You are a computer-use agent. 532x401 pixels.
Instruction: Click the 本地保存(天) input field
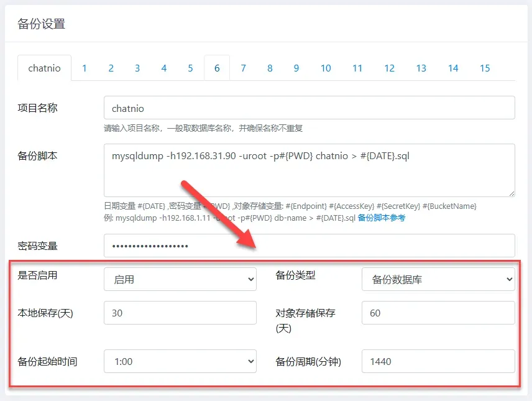coord(180,313)
